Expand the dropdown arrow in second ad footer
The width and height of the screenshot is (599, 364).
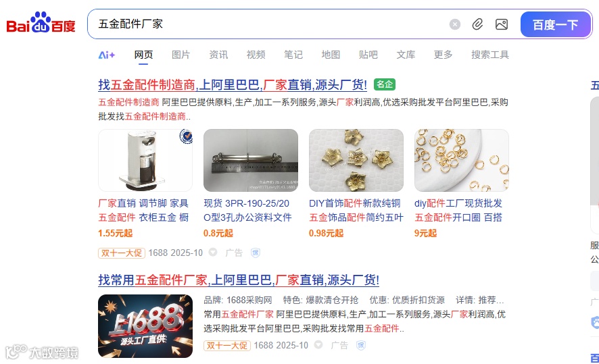(x=318, y=345)
